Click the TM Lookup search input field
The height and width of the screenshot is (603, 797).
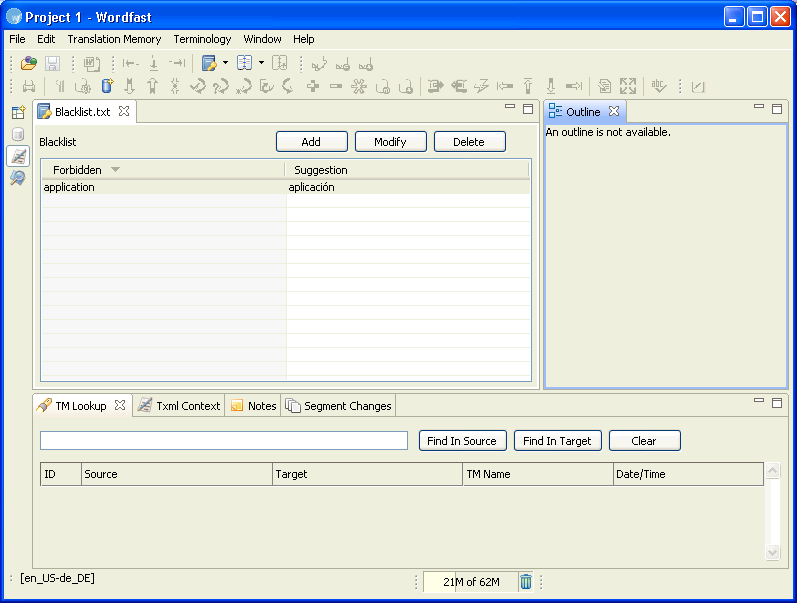pyautogui.click(x=224, y=440)
